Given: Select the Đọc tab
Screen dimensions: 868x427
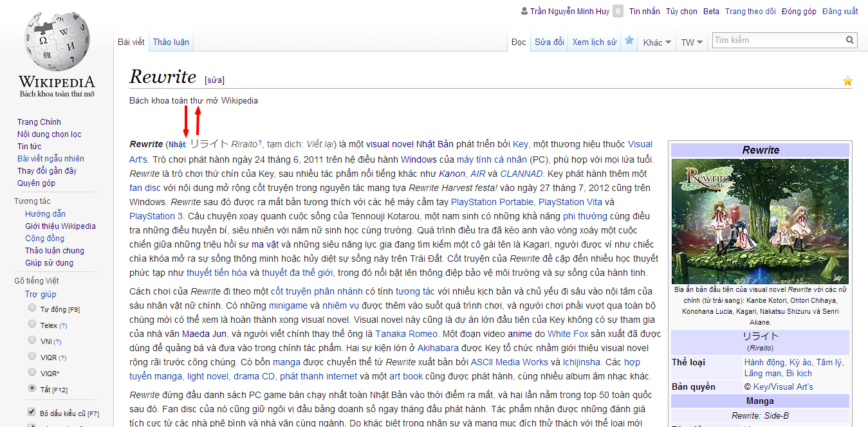Looking at the screenshot, I should coord(519,42).
